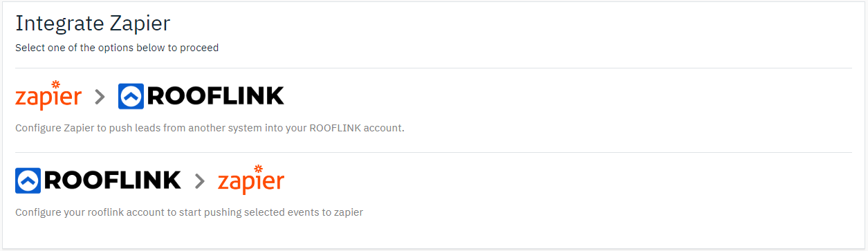Click the blue ROOFLINK house icon in second option
This screenshot has width=868, height=251.
(x=28, y=180)
